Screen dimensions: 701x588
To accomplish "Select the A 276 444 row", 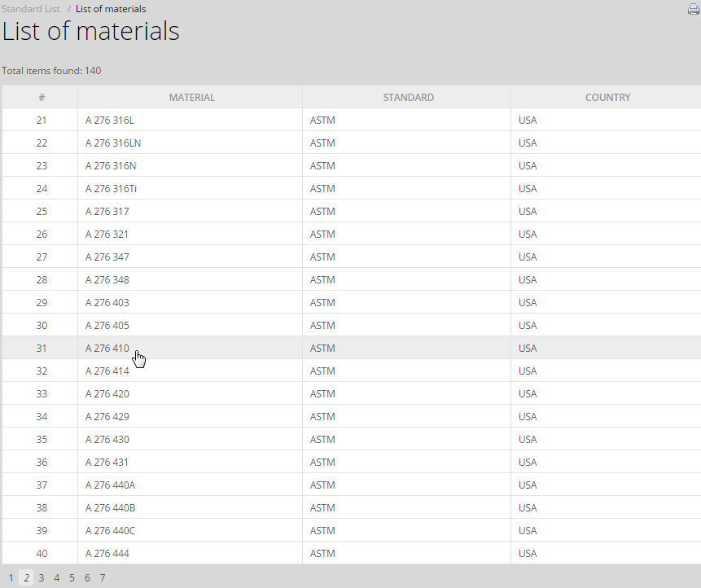I will coord(352,553).
